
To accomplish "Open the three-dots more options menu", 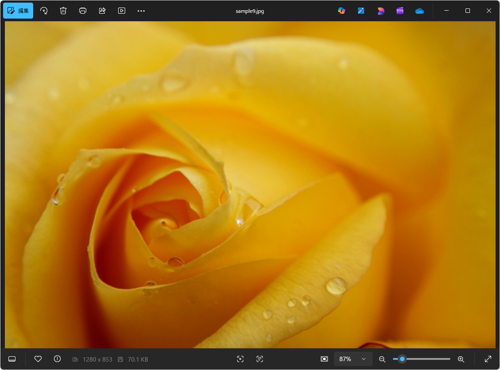I will coord(141,11).
